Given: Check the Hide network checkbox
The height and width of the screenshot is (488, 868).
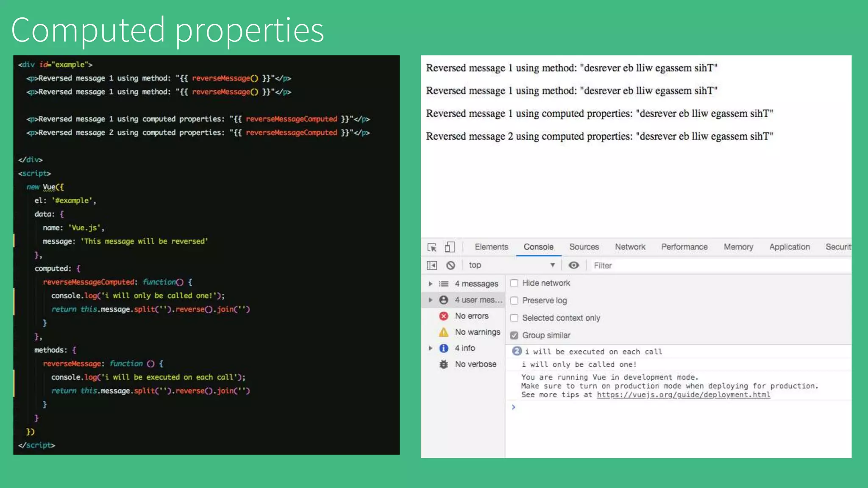Looking at the screenshot, I should (514, 283).
